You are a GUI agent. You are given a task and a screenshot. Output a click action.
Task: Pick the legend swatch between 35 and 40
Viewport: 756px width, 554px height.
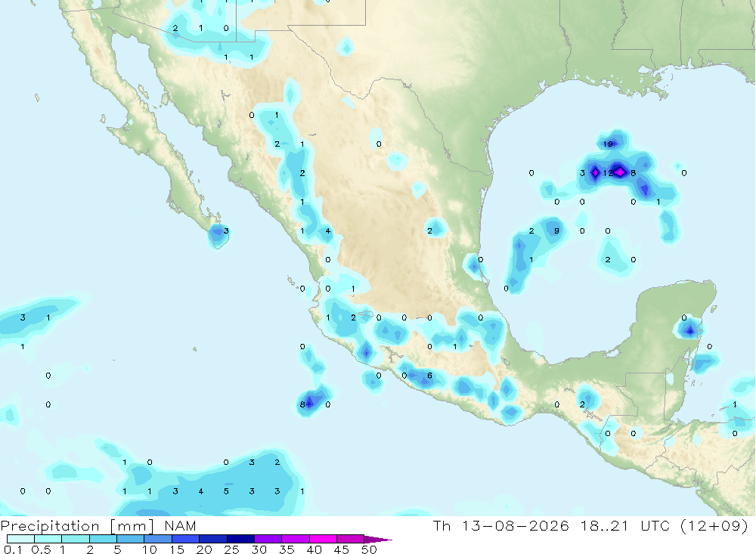point(295,539)
